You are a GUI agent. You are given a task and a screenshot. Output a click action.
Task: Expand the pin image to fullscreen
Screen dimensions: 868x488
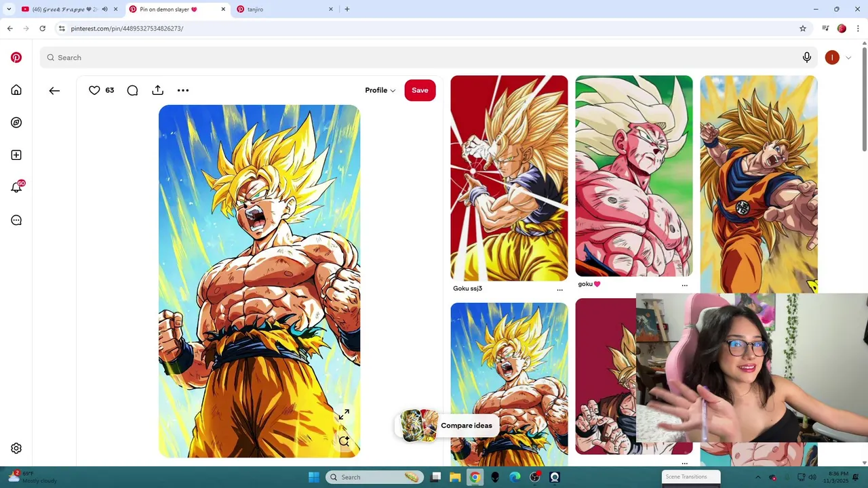pos(344,414)
